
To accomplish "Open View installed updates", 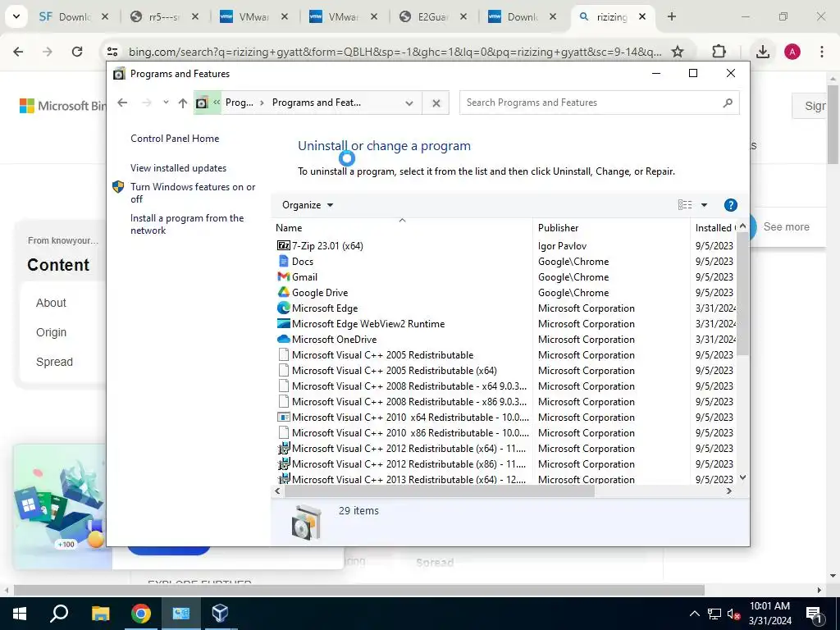I will pos(178,167).
